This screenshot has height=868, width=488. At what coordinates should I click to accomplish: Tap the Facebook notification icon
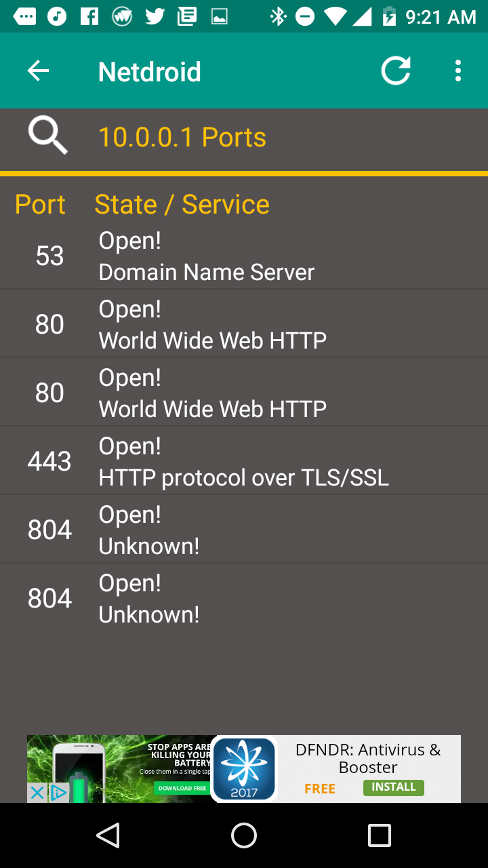pos(89,17)
